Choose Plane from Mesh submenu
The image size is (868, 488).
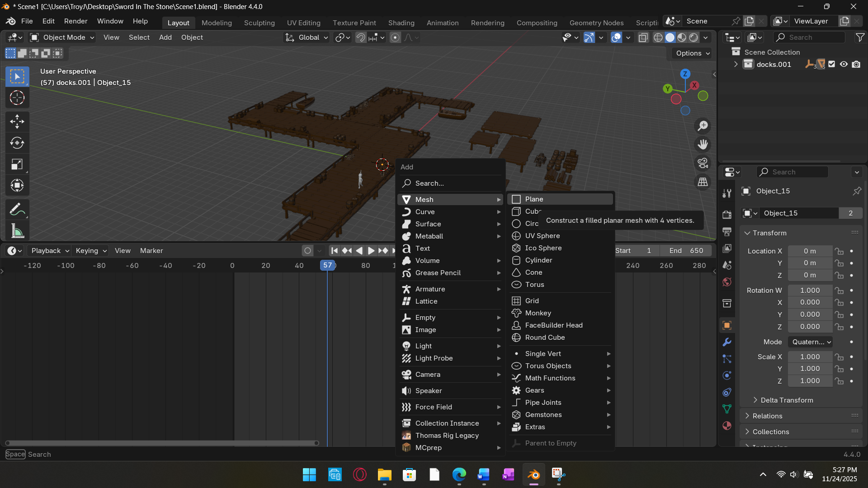560,199
